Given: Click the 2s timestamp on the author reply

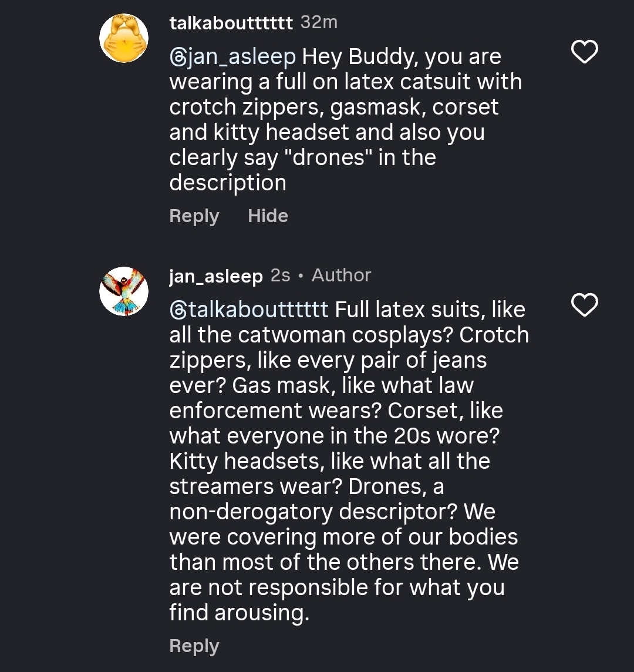Looking at the screenshot, I should (280, 275).
